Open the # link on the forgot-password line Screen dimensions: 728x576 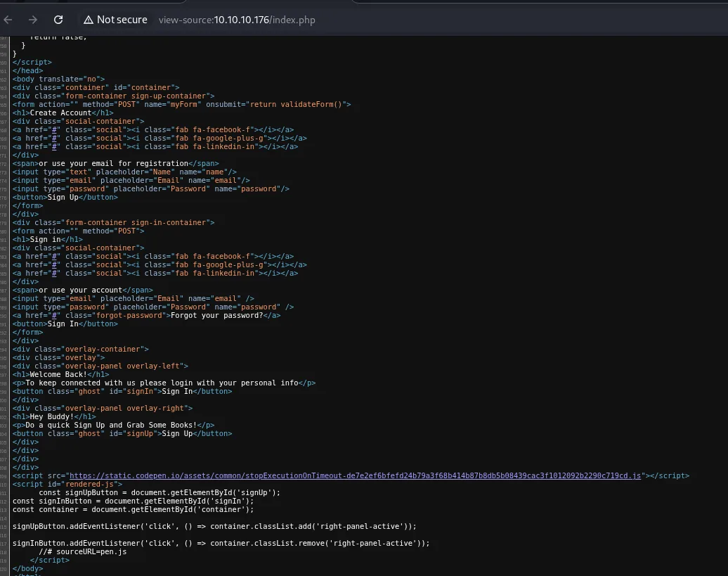54,315
